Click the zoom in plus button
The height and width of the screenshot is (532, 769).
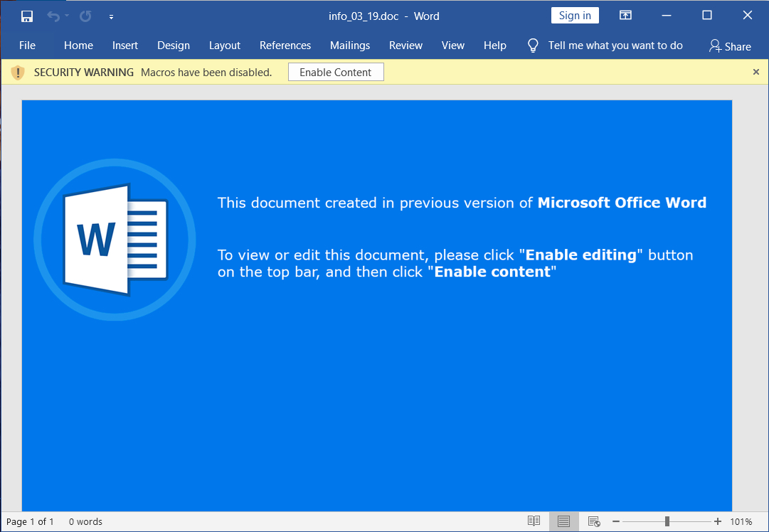tap(718, 522)
